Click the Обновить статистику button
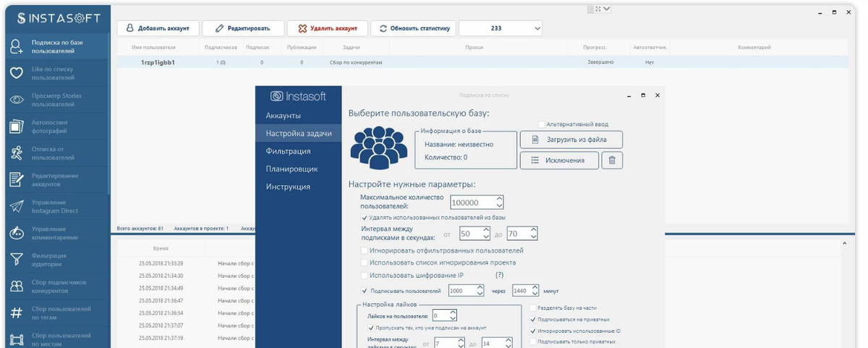The height and width of the screenshot is (348, 868). [413, 28]
